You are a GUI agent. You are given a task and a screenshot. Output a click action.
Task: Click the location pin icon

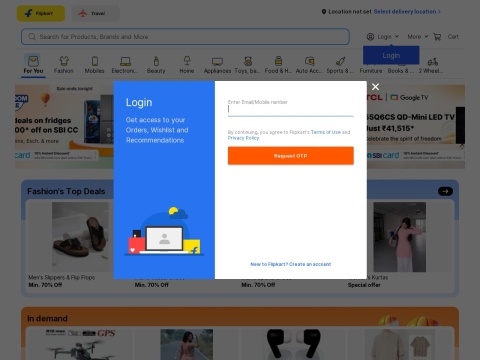[x=324, y=12]
